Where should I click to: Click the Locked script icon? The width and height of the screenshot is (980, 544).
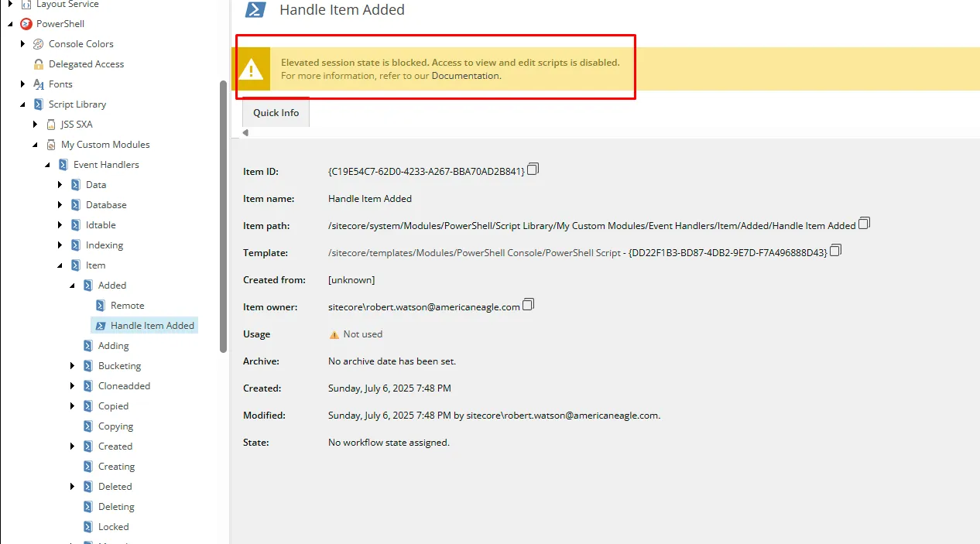(x=88, y=527)
